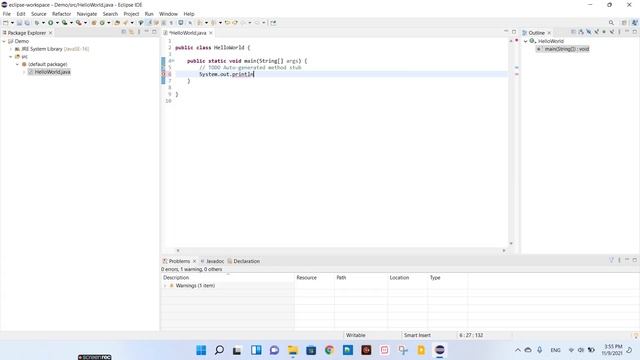Image resolution: width=640 pixels, height=360 pixels.
Task: Toggle Mark Occurrences in toolbar
Action: click(x=149, y=23)
